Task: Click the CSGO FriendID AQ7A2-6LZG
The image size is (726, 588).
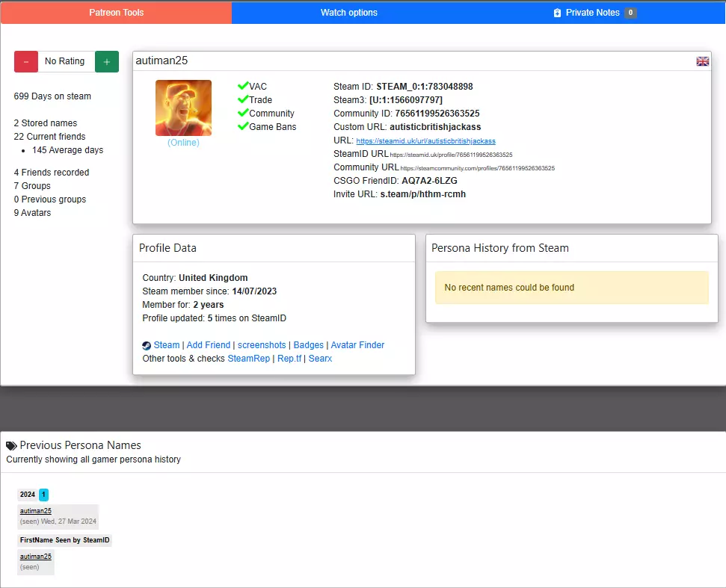Action: click(429, 181)
